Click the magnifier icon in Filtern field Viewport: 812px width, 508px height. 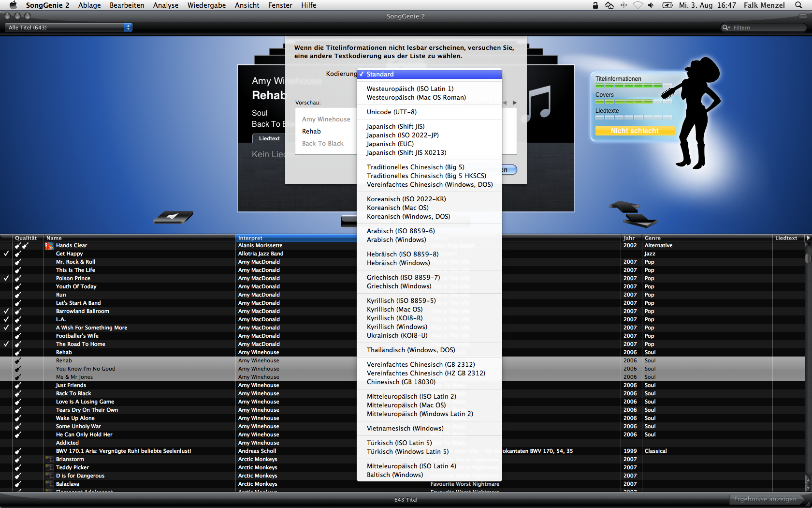[x=726, y=28]
